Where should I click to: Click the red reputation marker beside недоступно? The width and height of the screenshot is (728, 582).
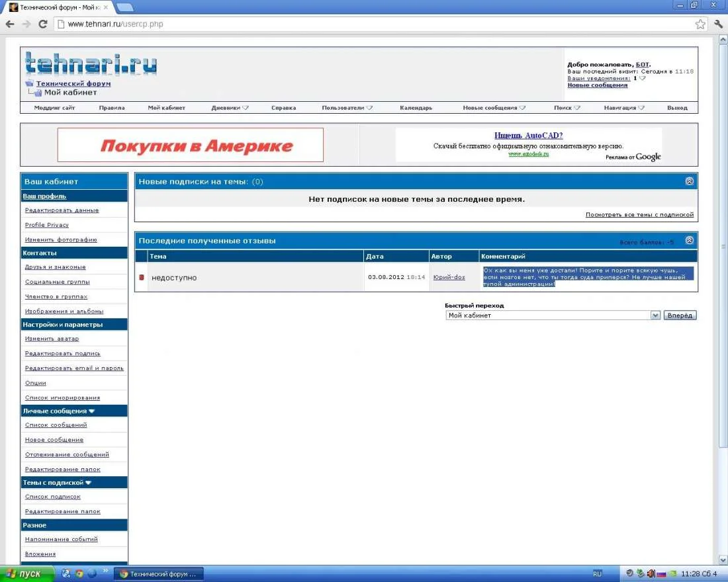[142, 278]
